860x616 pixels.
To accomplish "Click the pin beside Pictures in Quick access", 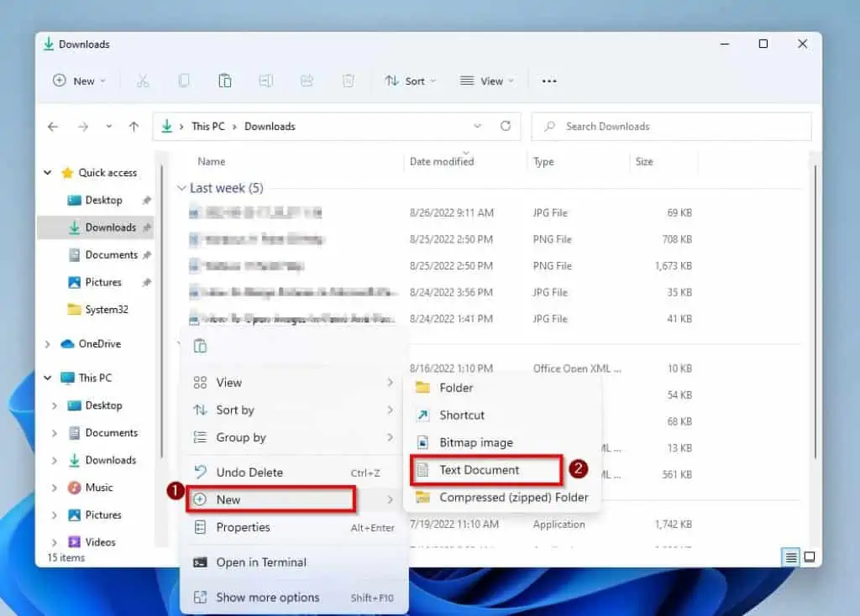I will (x=146, y=282).
